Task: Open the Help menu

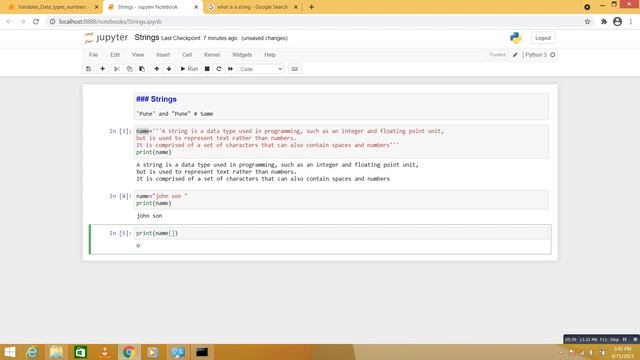Action: tap(270, 55)
